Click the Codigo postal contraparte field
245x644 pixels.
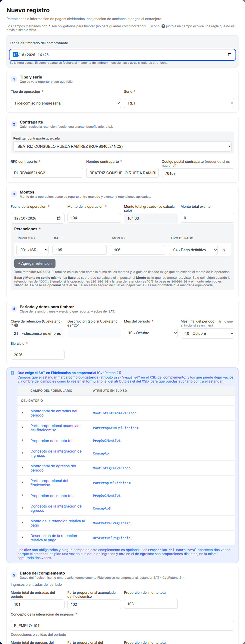click(198, 173)
